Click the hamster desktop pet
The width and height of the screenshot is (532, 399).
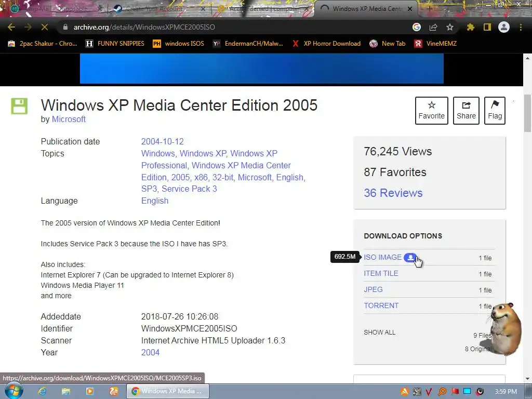505,328
